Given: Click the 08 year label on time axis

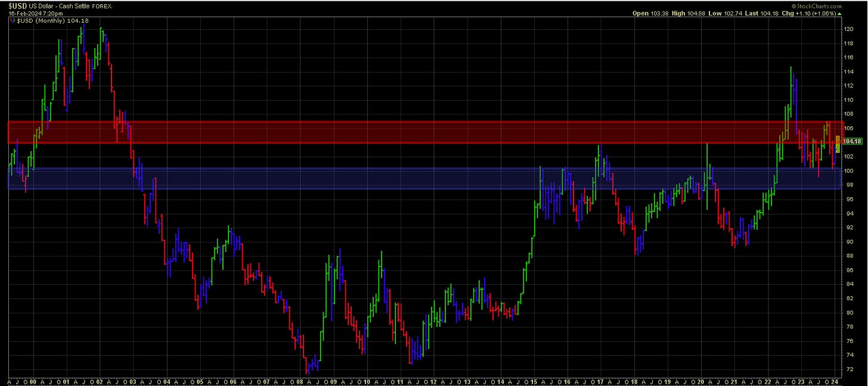Looking at the screenshot, I should point(300,381).
